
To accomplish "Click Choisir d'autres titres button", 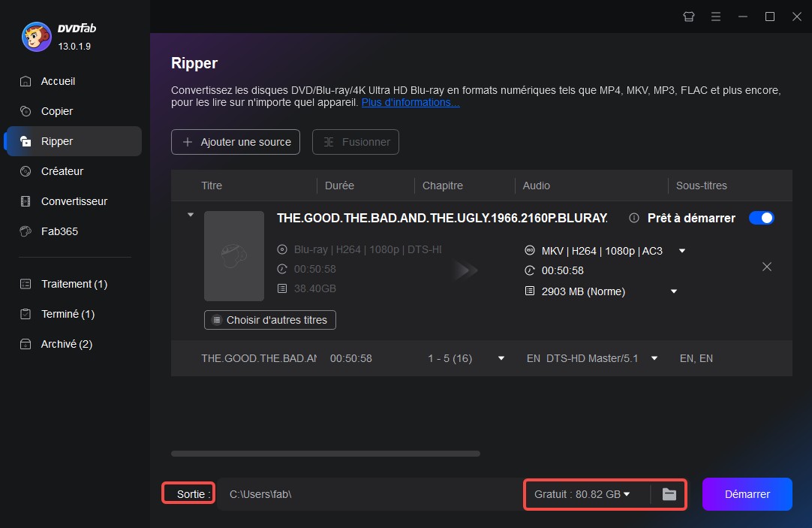I will [270, 320].
